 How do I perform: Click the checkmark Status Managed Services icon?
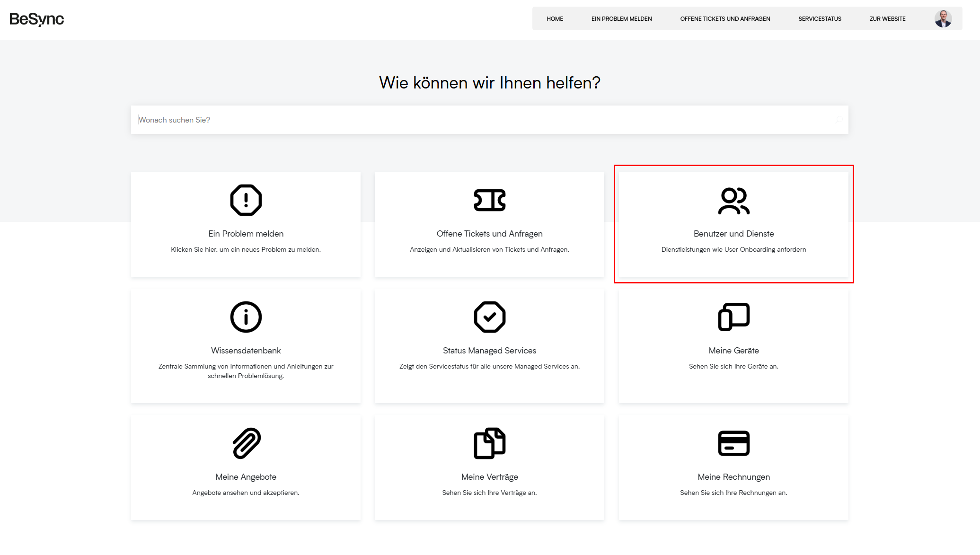tap(489, 317)
